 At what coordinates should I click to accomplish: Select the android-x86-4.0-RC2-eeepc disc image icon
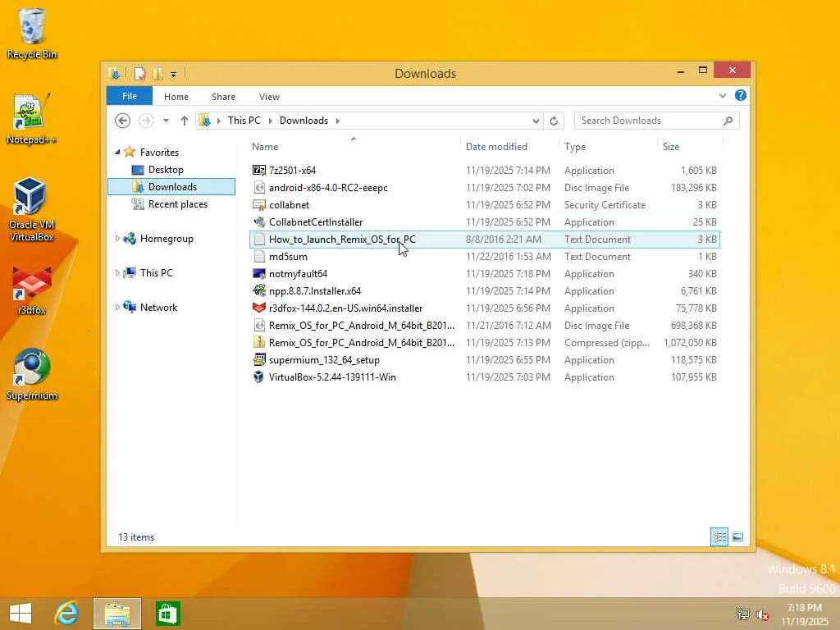pos(258,188)
